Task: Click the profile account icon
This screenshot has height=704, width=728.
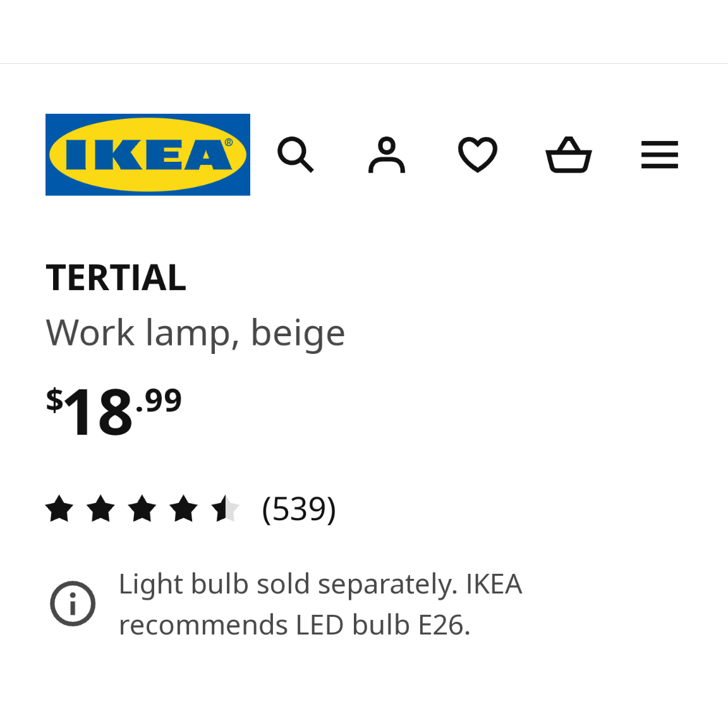Action: (386, 155)
